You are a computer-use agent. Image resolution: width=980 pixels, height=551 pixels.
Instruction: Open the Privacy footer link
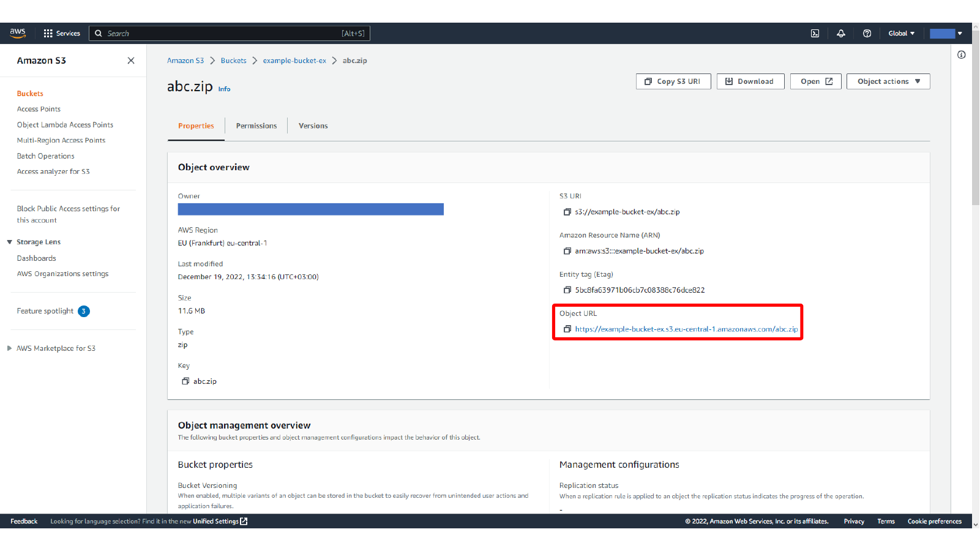click(854, 522)
